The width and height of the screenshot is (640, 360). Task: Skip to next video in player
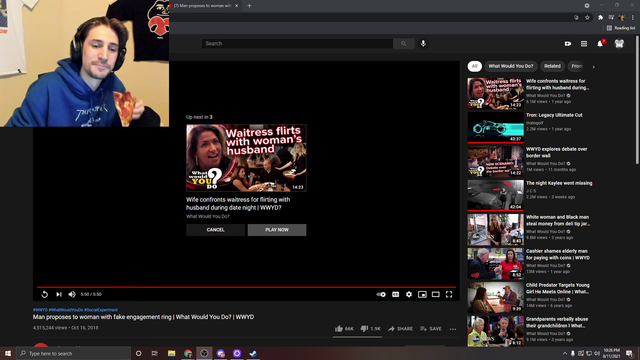click(59, 294)
